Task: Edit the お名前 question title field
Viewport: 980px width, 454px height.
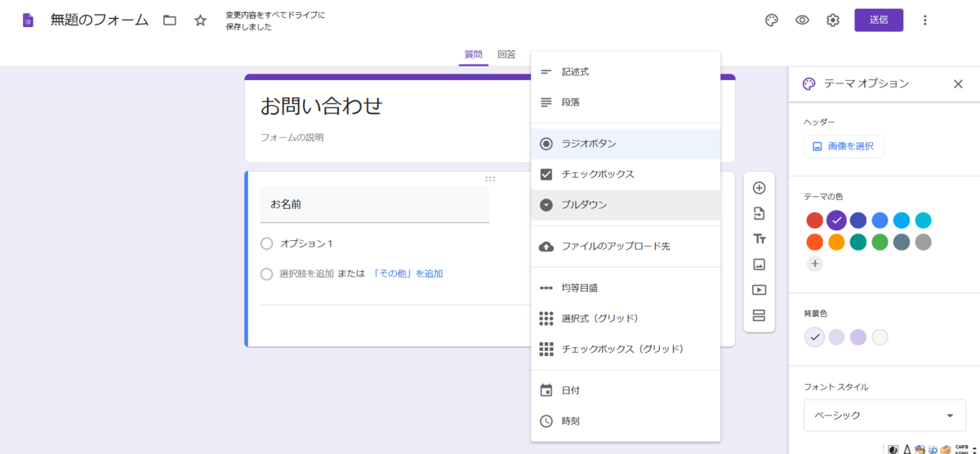Action: 375,204
